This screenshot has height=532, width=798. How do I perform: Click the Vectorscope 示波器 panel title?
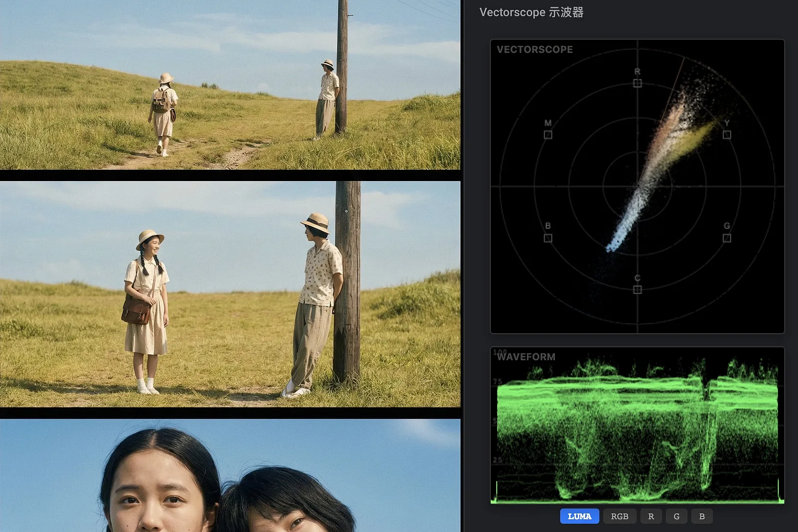pos(531,12)
